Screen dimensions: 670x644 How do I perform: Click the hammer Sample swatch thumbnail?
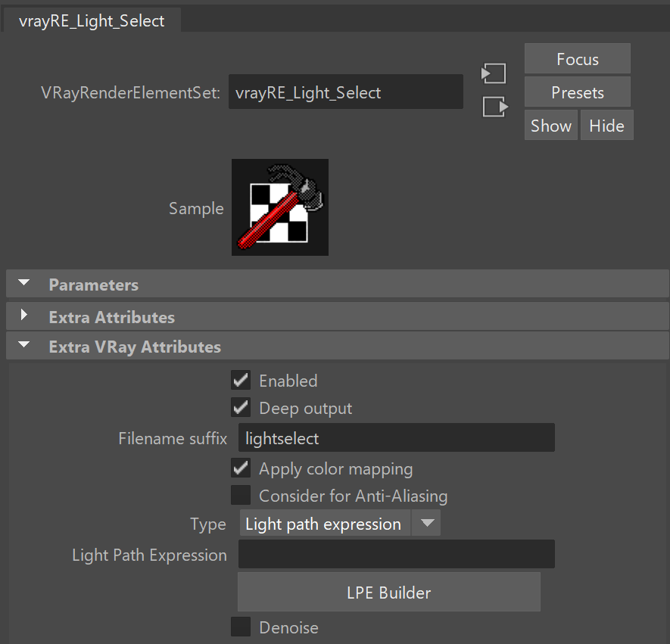(280, 207)
